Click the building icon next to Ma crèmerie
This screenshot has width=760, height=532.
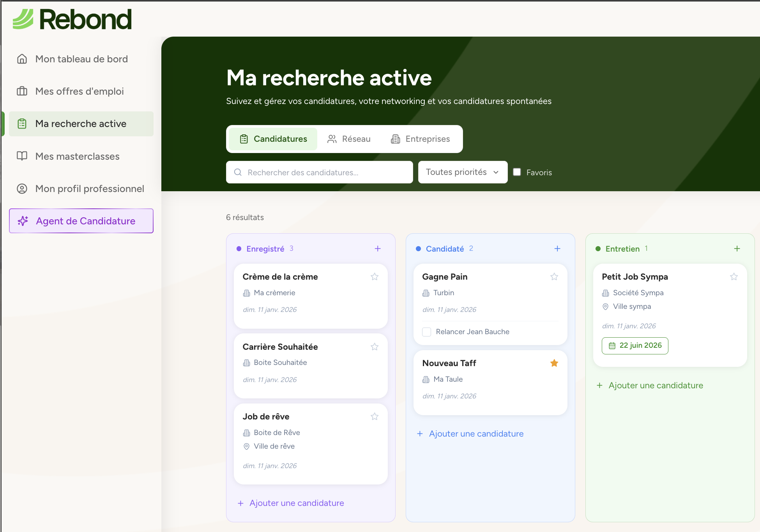247,293
